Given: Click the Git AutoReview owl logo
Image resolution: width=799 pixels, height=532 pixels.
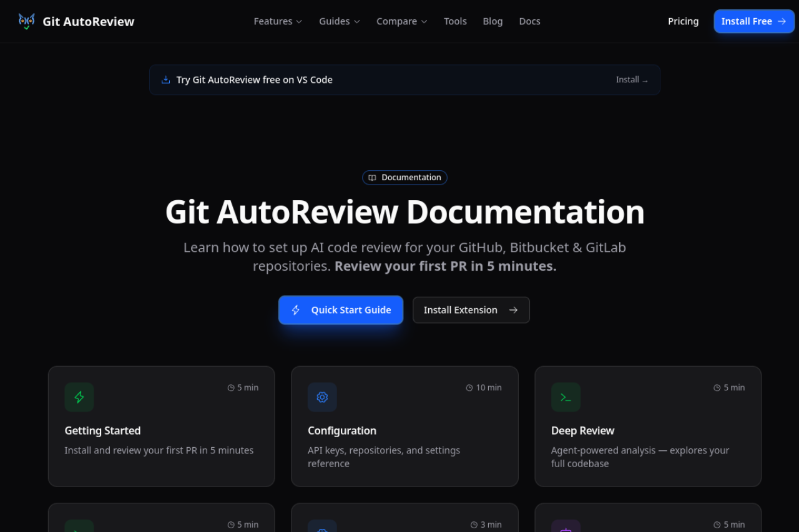Looking at the screenshot, I should pyautogui.click(x=26, y=21).
